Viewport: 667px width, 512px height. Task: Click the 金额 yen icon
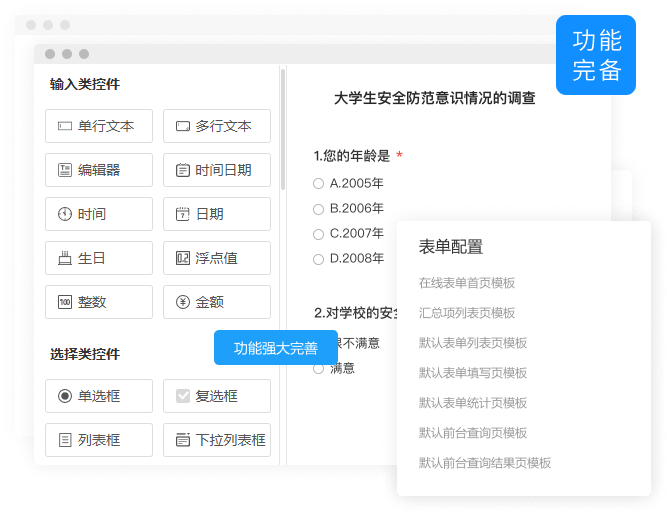coord(183,302)
